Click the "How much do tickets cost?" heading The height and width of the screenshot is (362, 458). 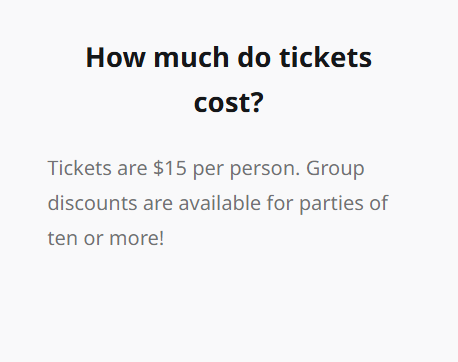pos(229,80)
